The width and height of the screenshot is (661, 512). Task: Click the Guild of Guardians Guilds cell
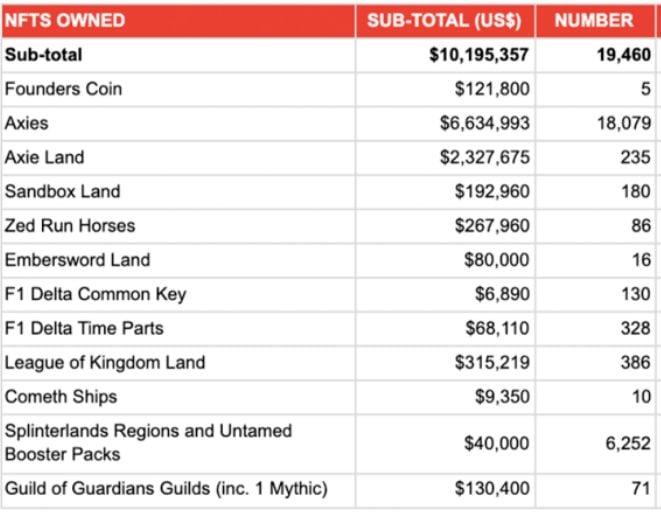pos(165,488)
